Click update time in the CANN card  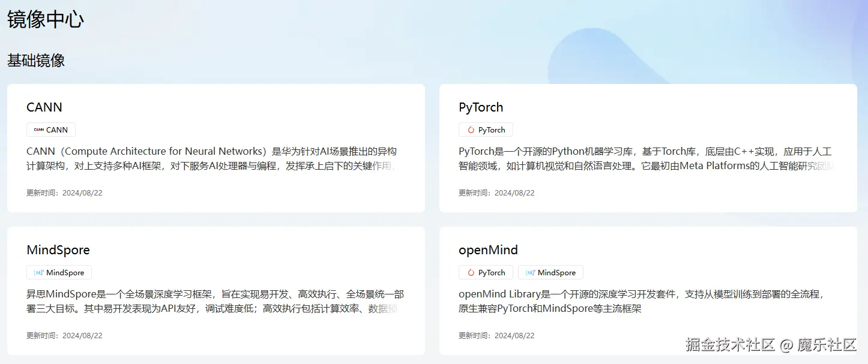click(x=64, y=193)
